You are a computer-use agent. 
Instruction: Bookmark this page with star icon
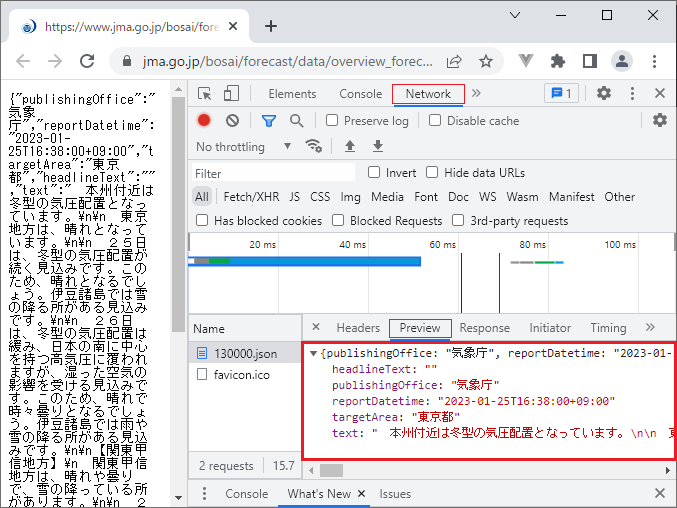(486, 61)
